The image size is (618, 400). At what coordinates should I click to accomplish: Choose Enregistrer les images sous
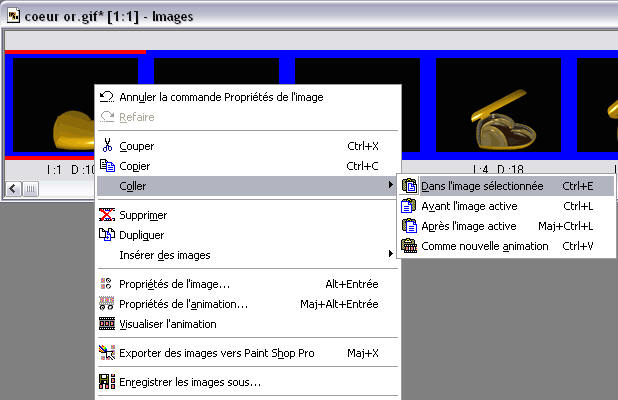point(249,382)
